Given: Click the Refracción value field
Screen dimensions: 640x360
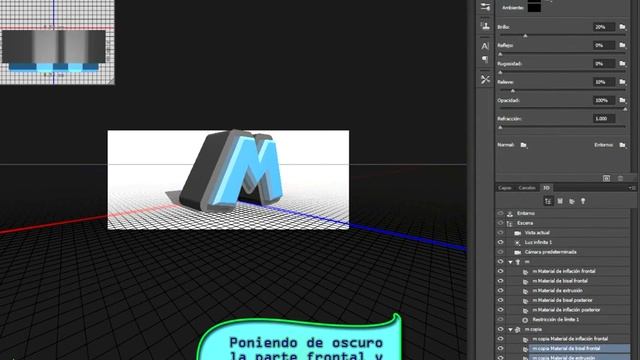Looking at the screenshot, I should pos(604,118).
